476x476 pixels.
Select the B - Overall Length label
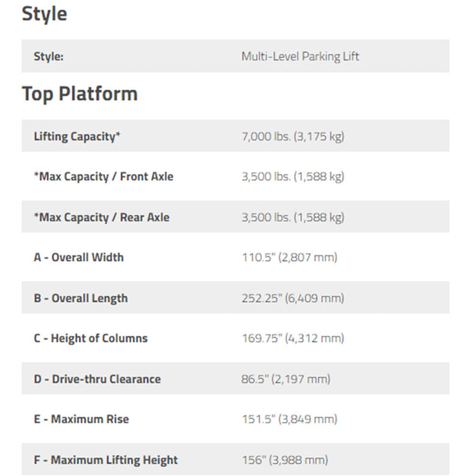tap(81, 298)
